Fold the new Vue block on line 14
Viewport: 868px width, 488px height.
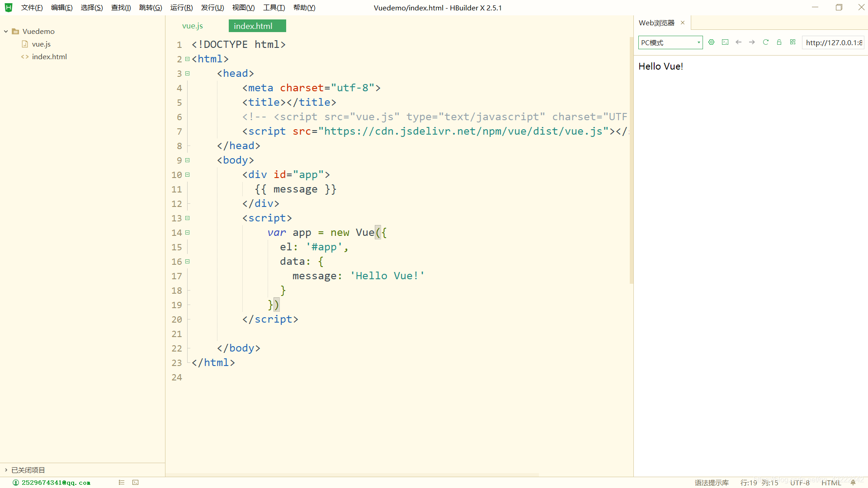click(x=187, y=233)
